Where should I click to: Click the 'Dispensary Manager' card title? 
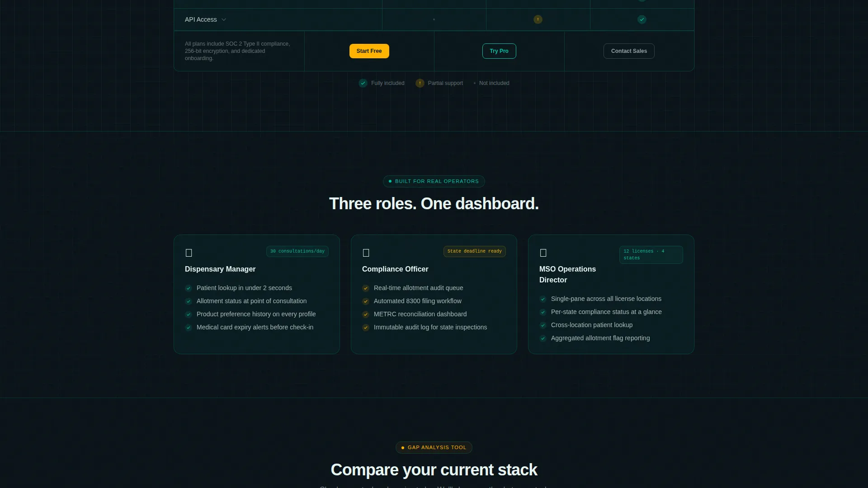[x=220, y=269]
